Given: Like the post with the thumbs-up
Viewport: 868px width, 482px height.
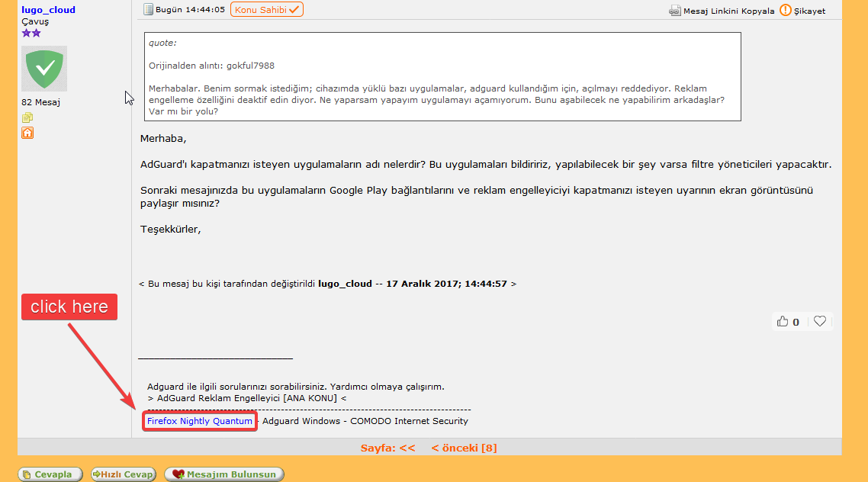Looking at the screenshot, I should click(x=783, y=321).
